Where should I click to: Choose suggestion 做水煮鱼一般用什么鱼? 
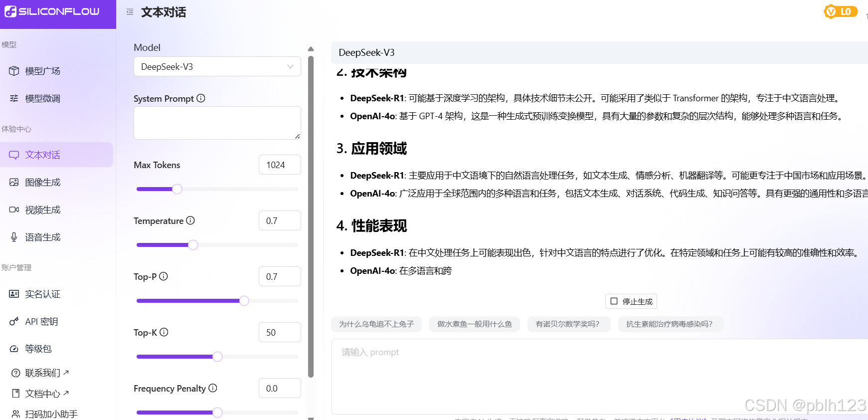point(475,324)
